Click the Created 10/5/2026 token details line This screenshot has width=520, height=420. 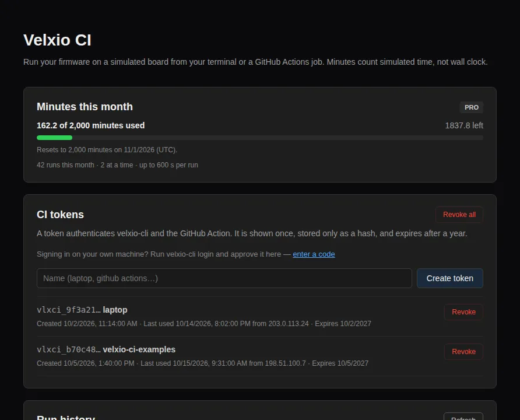tap(203, 363)
